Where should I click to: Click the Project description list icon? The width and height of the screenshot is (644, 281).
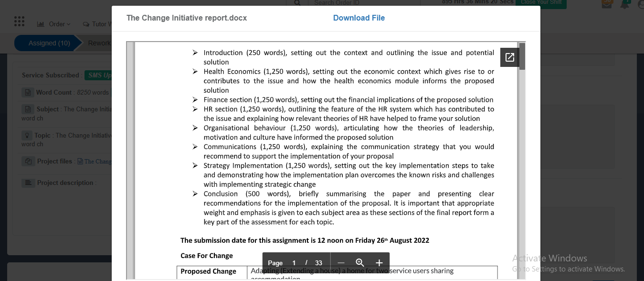27,183
